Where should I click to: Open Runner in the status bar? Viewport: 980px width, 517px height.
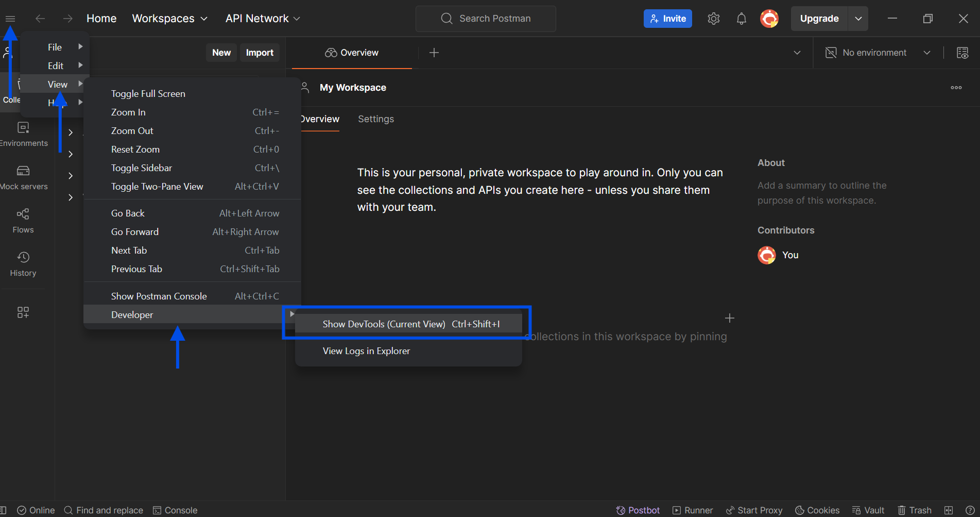pos(693,510)
